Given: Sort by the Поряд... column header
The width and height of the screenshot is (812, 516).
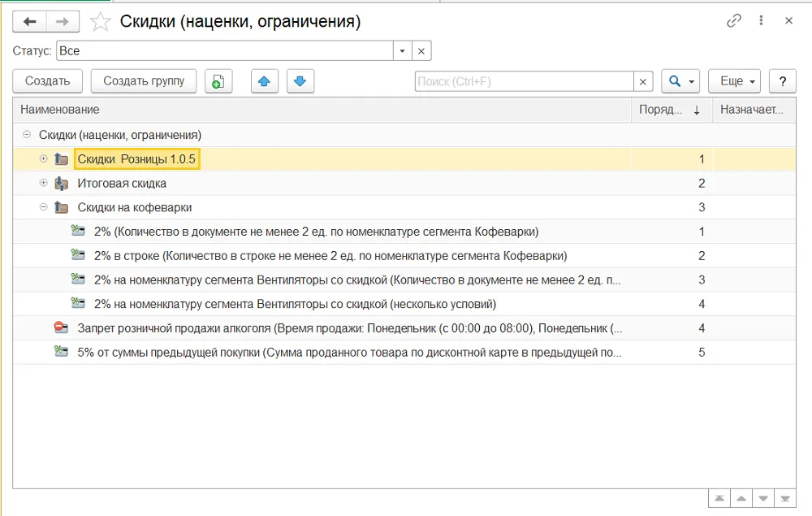Looking at the screenshot, I should click(x=672, y=110).
